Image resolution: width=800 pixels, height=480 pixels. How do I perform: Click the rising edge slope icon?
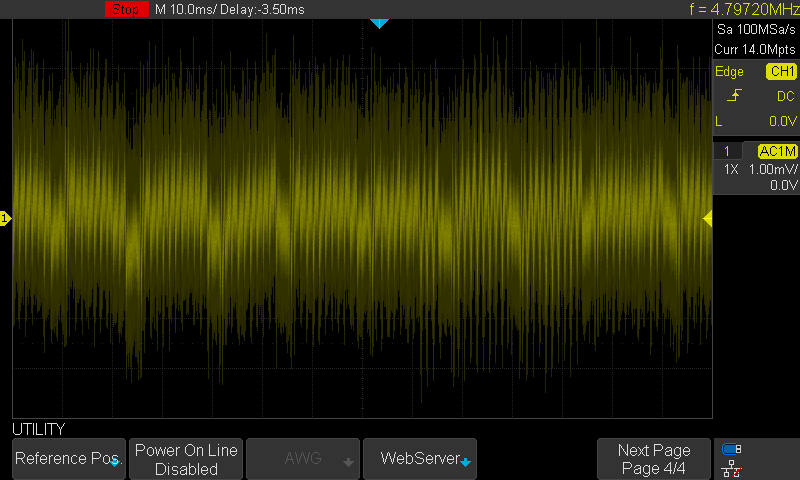coord(734,95)
